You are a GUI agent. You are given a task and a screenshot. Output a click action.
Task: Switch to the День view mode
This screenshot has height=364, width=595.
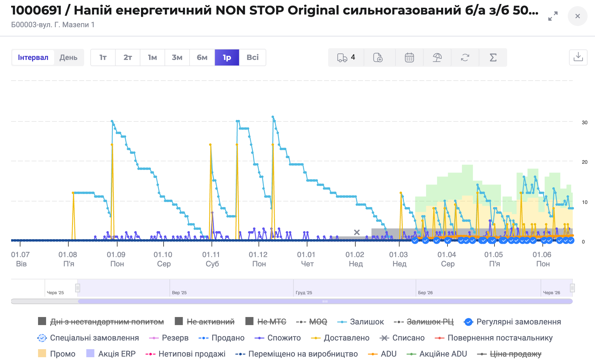click(68, 57)
